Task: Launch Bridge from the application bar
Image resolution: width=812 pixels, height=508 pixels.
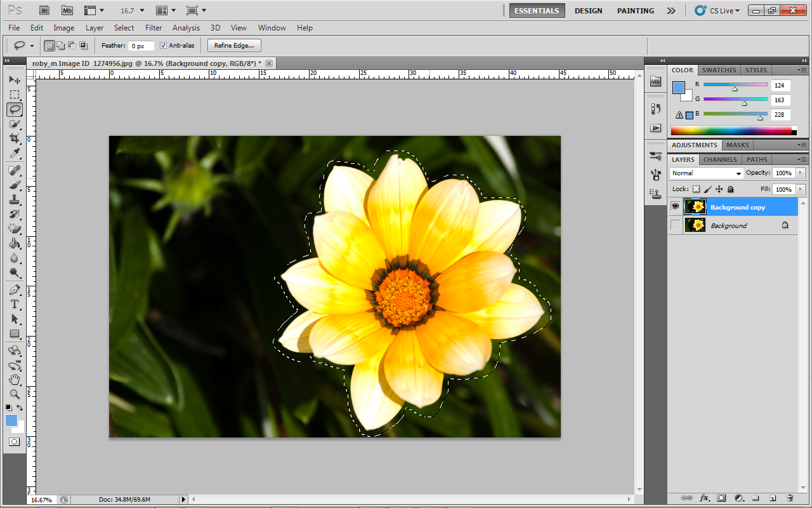Action: 44,10
